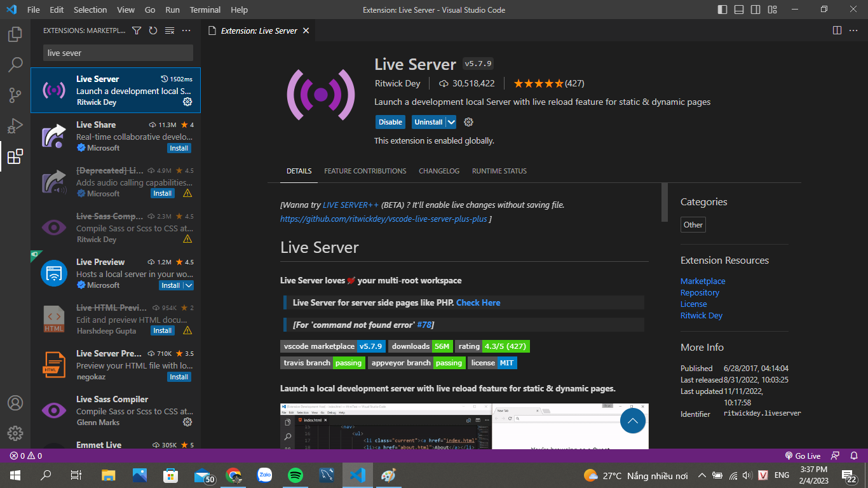Screen dimensions: 868x488
Task: Open the Marketplace link under Extension Resources
Action: click(703, 281)
